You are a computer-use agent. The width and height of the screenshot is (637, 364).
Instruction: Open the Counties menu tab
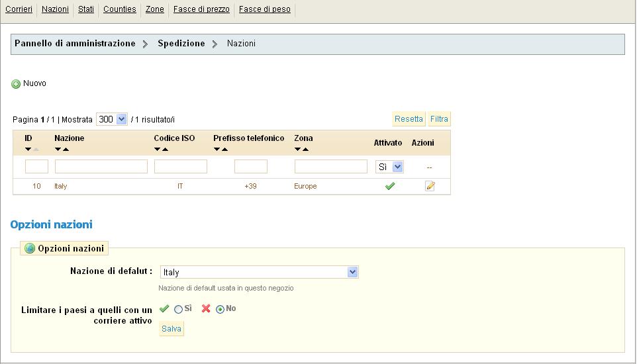119,9
